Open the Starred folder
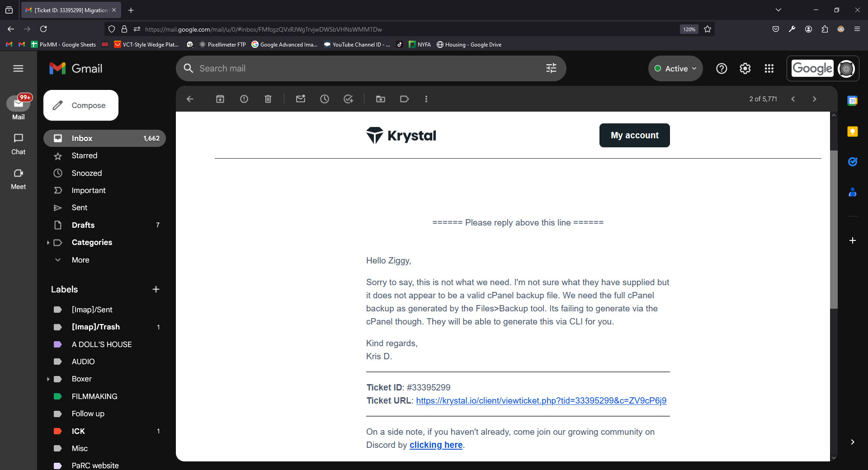Image resolution: width=868 pixels, height=470 pixels. point(105,155)
